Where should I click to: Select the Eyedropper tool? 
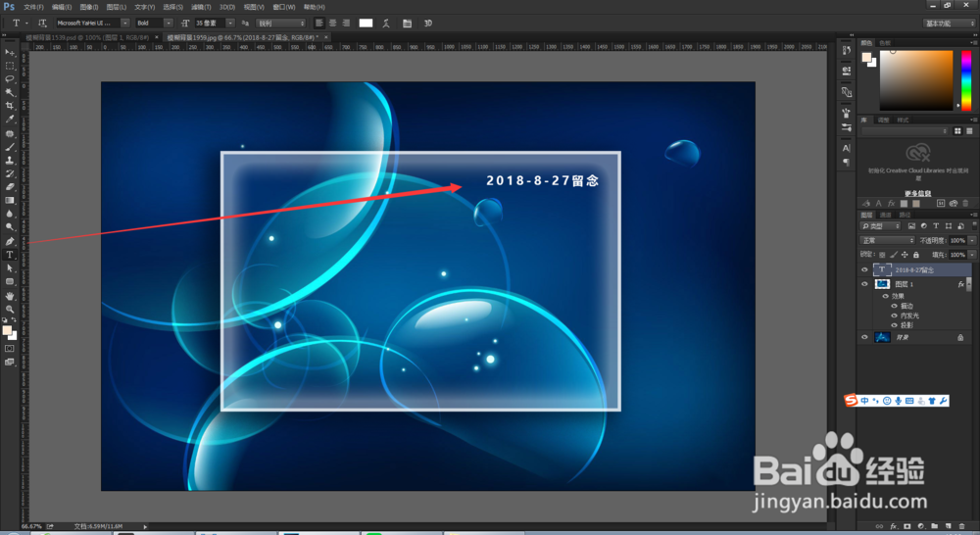pyautogui.click(x=10, y=120)
